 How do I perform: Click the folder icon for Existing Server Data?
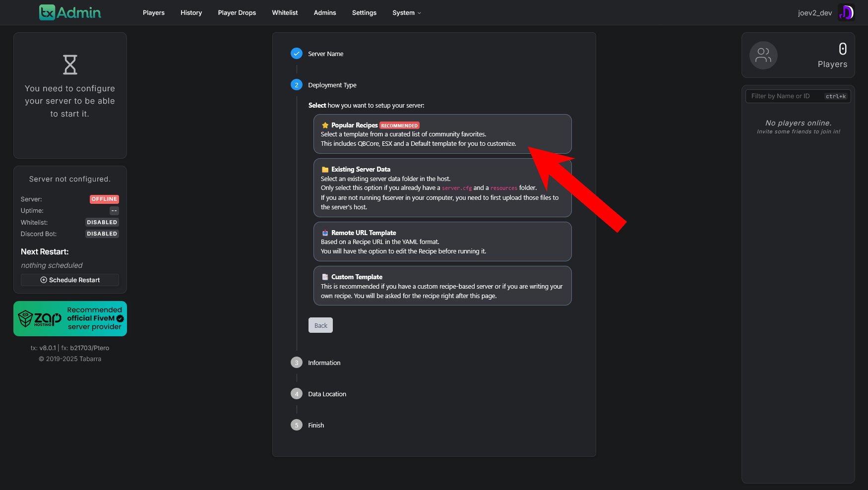click(325, 170)
